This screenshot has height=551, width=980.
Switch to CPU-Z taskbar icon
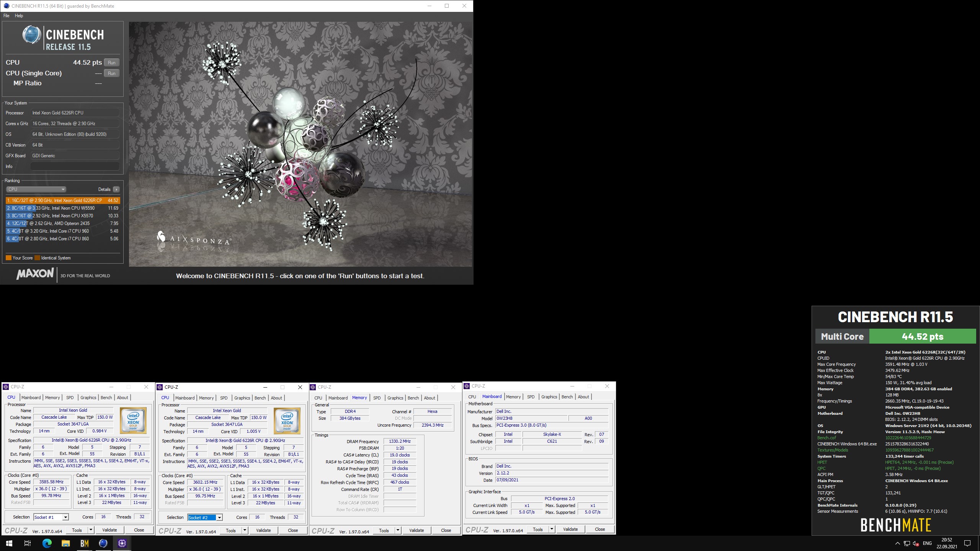pos(122,543)
